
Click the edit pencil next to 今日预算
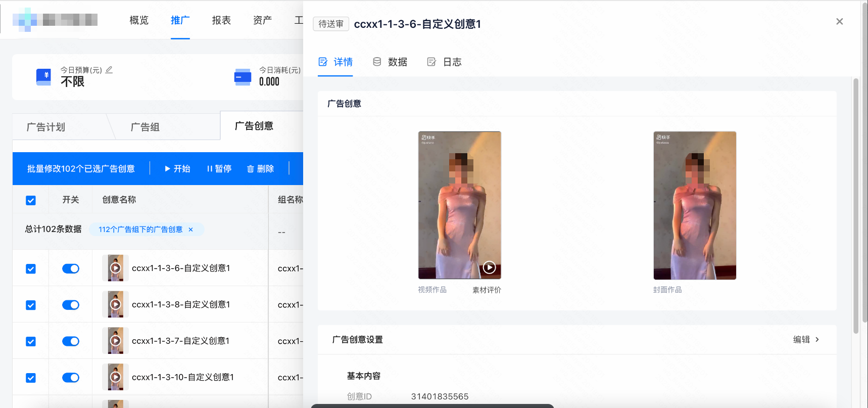pyautogui.click(x=109, y=70)
